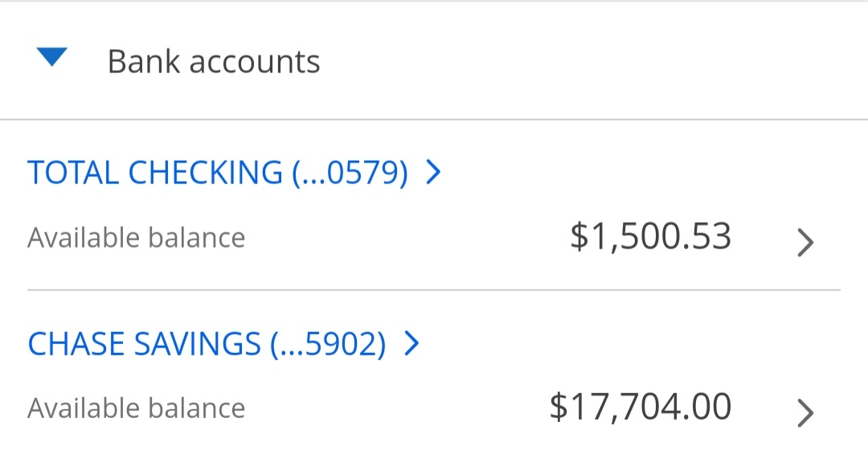Select the $1,500.53 checking balance
868x459 pixels.
click(x=650, y=237)
